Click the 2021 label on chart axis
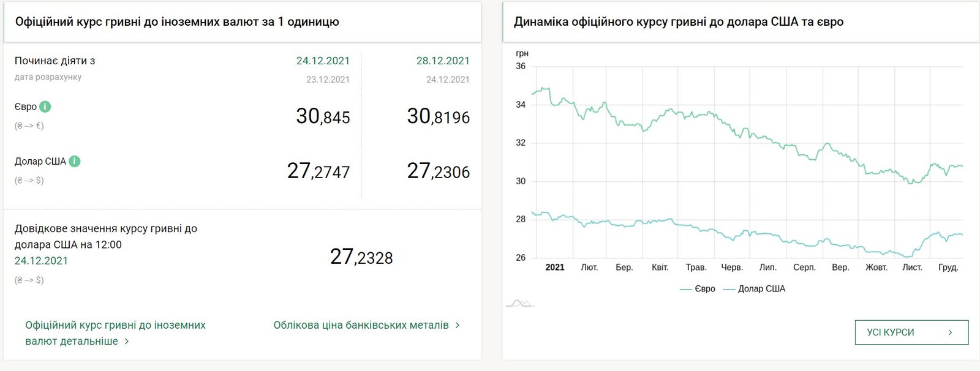 point(555,268)
